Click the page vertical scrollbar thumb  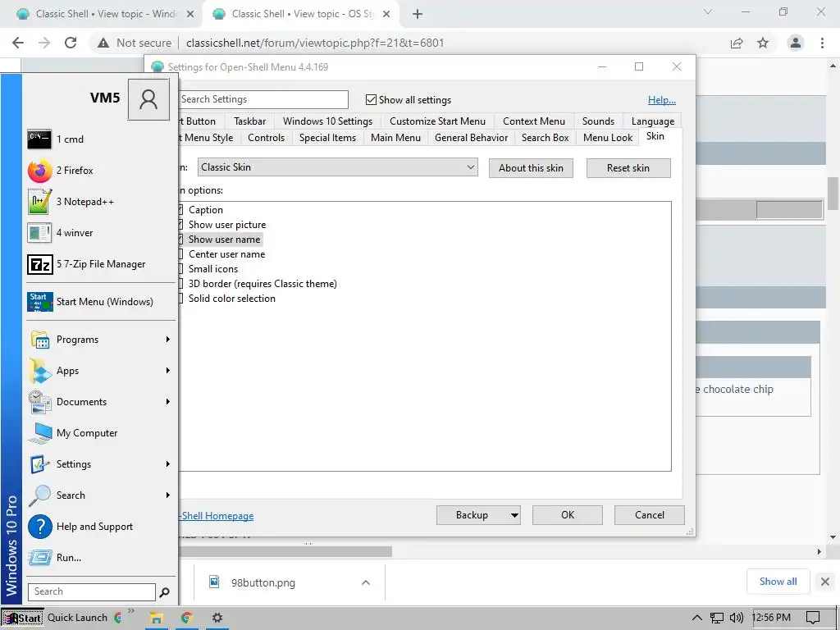click(x=833, y=194)
